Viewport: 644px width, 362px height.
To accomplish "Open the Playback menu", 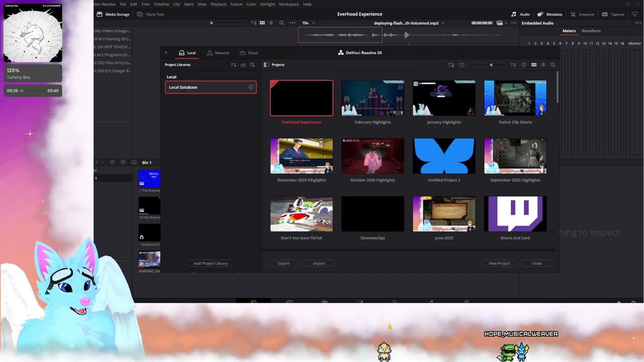I will point(218,4).
